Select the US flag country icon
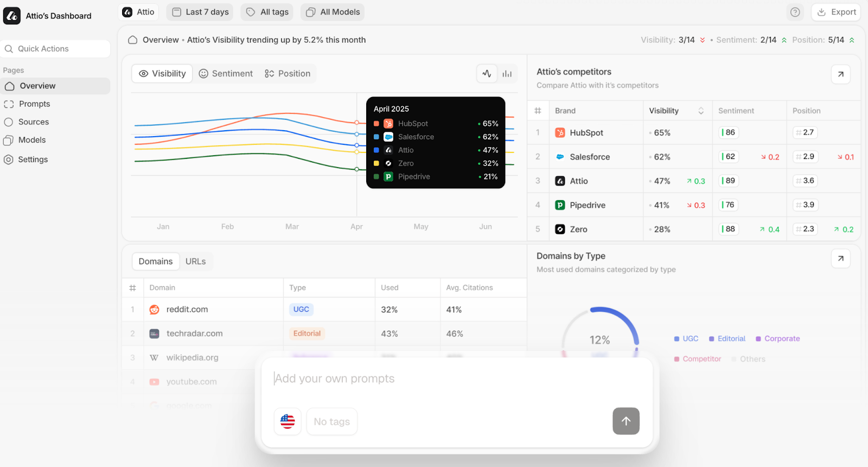The image size is (868, 467). (288, 421)
